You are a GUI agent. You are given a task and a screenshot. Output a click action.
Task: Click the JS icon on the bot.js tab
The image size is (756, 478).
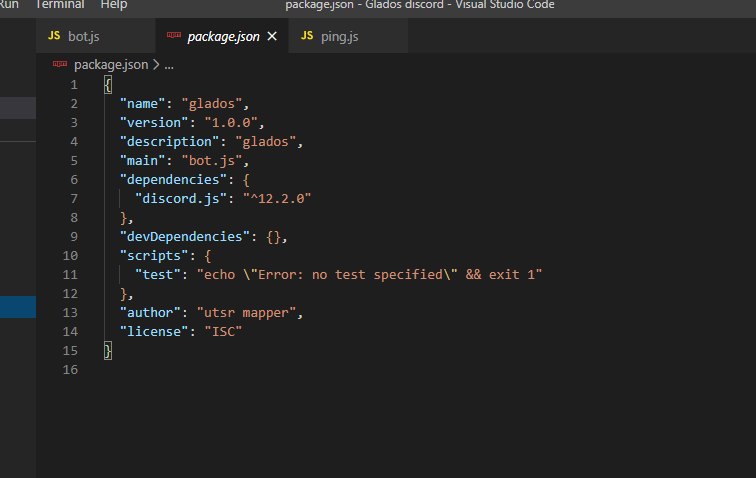click(54, 36)
